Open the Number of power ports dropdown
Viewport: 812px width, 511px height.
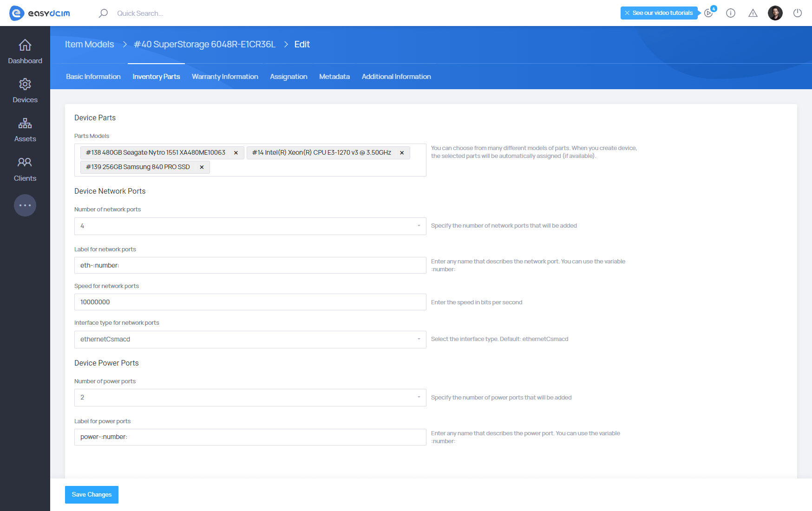coord(250,398)
